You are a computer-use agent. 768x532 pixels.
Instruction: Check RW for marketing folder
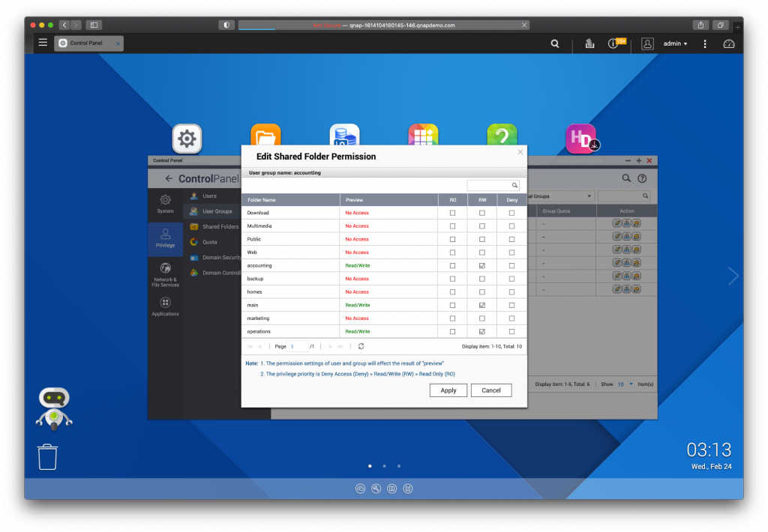point(482,318)
